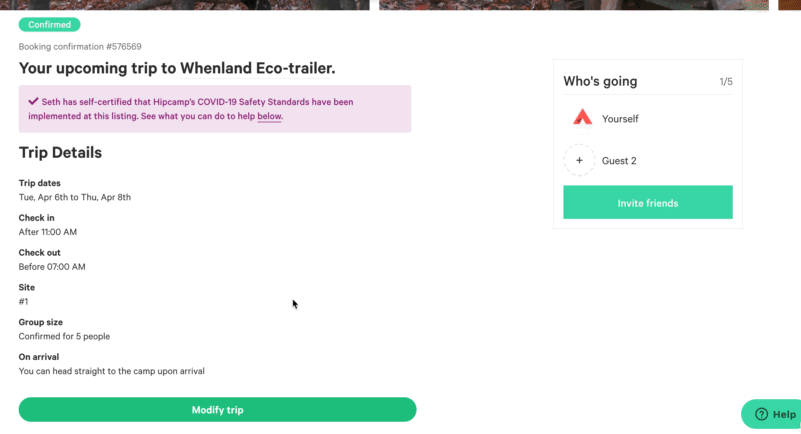Click the checkmark icon in the COVID-19 notice
Screen dimensions: 801x434
33,101
